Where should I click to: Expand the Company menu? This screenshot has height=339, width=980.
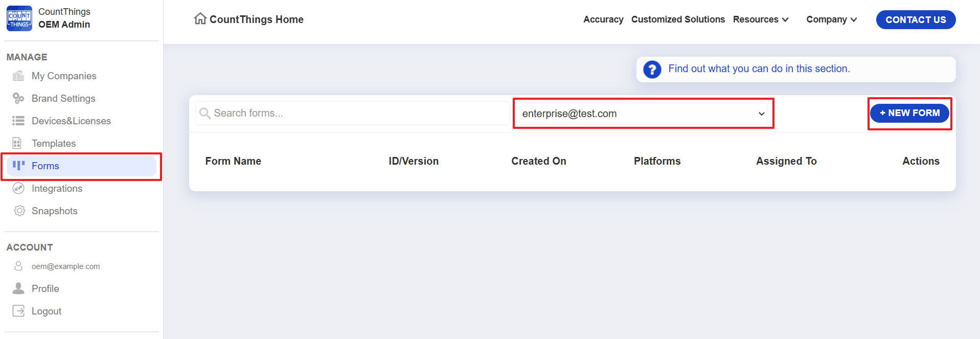click(831, 19)
